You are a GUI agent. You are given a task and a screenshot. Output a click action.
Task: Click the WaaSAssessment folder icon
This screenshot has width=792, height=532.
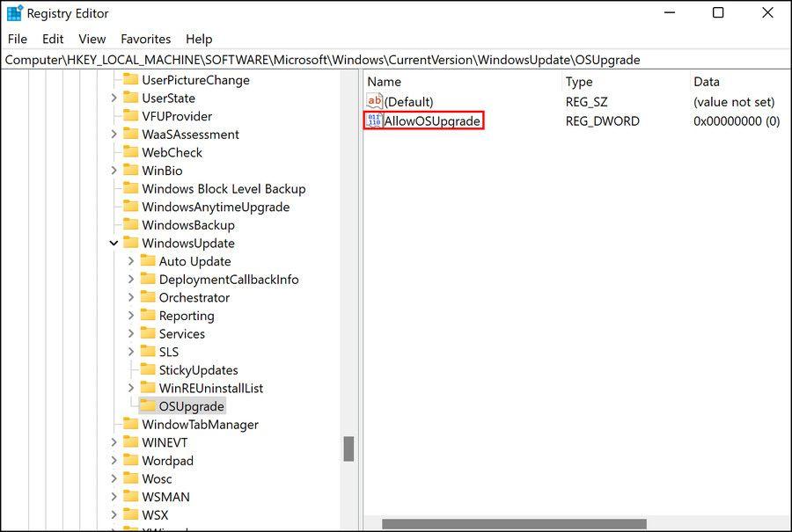point(130,134)
